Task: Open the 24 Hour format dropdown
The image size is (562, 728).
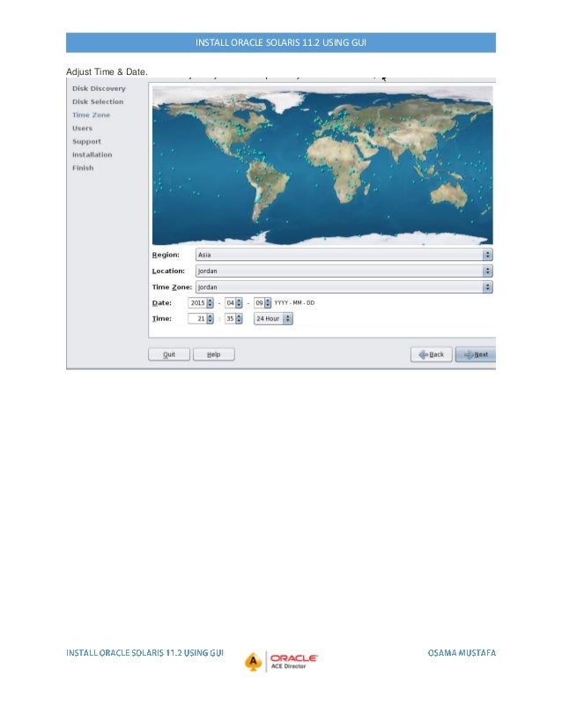Action: 273,318
